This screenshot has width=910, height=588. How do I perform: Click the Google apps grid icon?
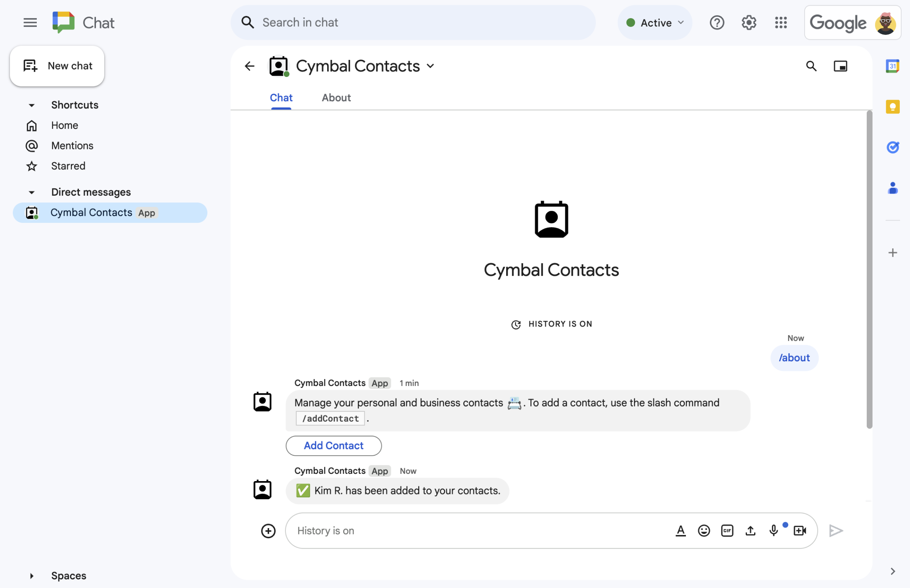pos(781,22)
